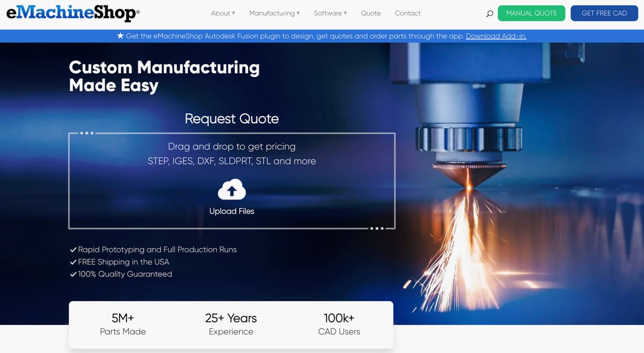Expand the Software menu
The height and width of the screenshot is (353, 644).
331,13
